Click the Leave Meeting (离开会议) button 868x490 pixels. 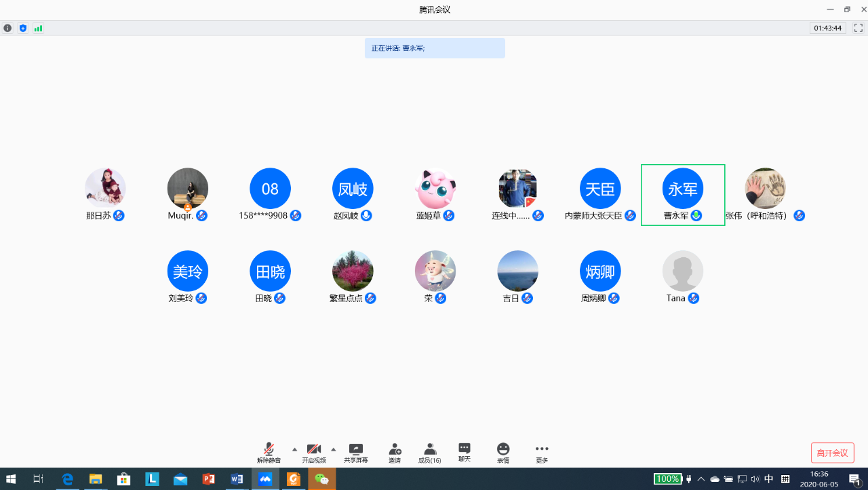[x=832, y=453]
